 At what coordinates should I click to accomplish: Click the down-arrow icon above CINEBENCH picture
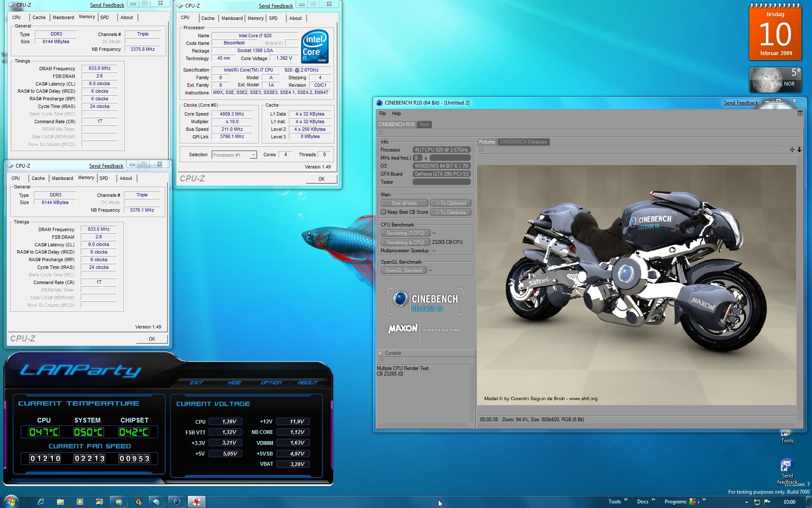[x=799, y=150]
